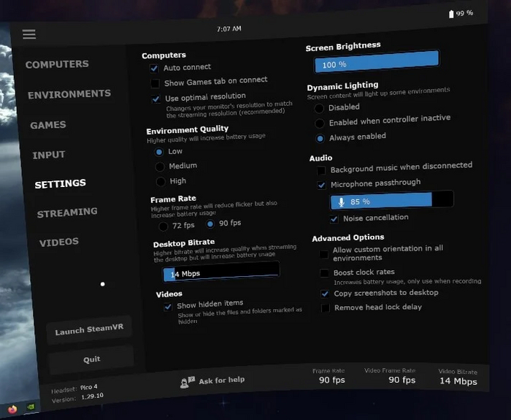Select Low environment quality
The width and height of the screenshot is (511, 420).
159,152
